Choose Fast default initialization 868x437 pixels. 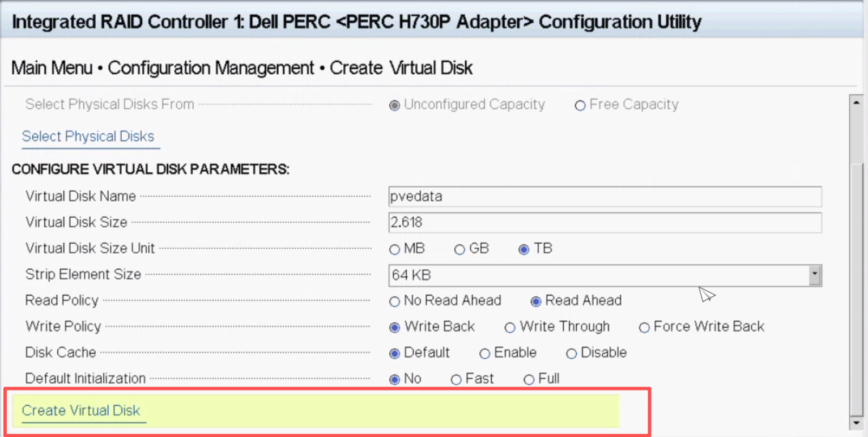tap(456, 380)
